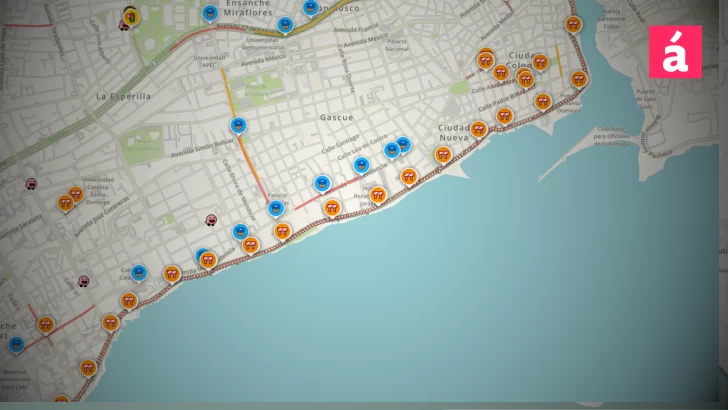Open the yellow hazard marker at top left

click(131, 16)
